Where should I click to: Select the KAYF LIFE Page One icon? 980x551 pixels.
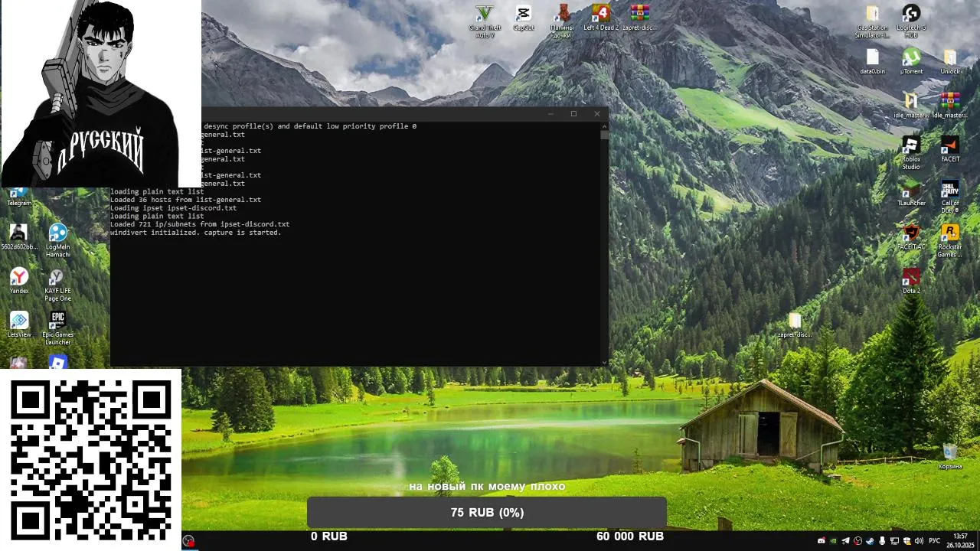pos(57,285)
